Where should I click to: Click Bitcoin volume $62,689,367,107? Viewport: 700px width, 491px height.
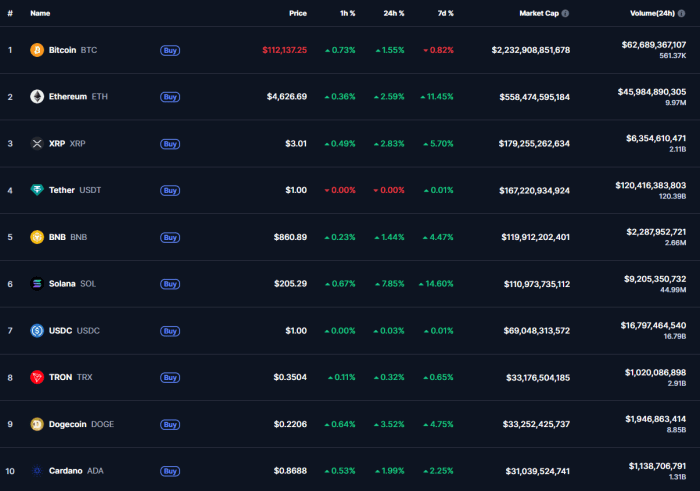(654, 45)
